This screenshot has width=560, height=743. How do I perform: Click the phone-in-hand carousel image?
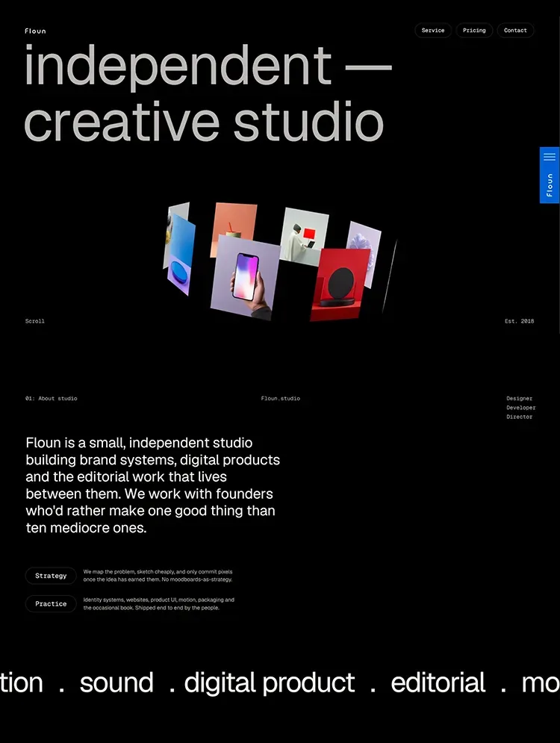click(246, 277)
